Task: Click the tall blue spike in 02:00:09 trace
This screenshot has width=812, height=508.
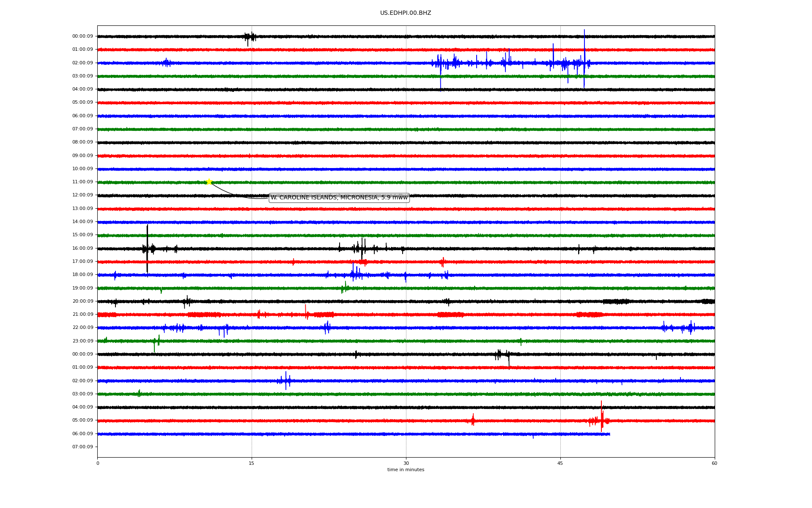Action: [x=584, y=57]
